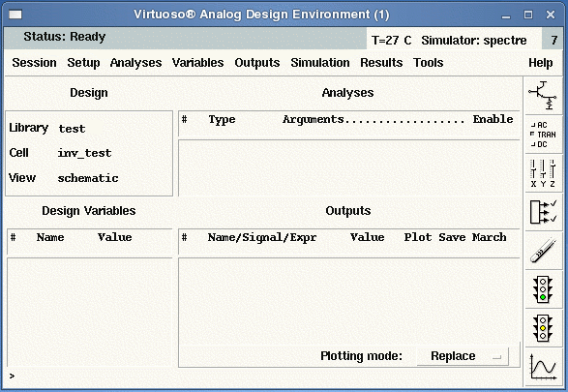Click the Setup Outputs checkmark arrows icon
The width and height of the screenshot is (568, 392).
[x=543, y=212]
